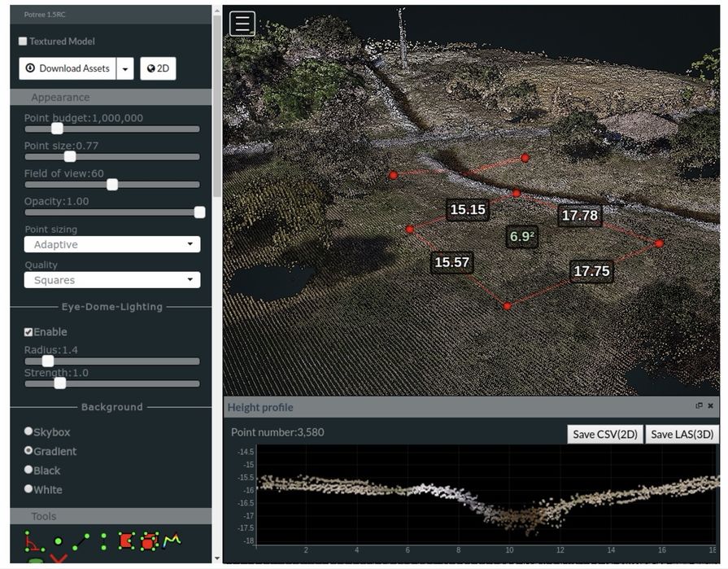Open the hamburger sidebar menu
The image size is (728, 569).
(242, 24)
